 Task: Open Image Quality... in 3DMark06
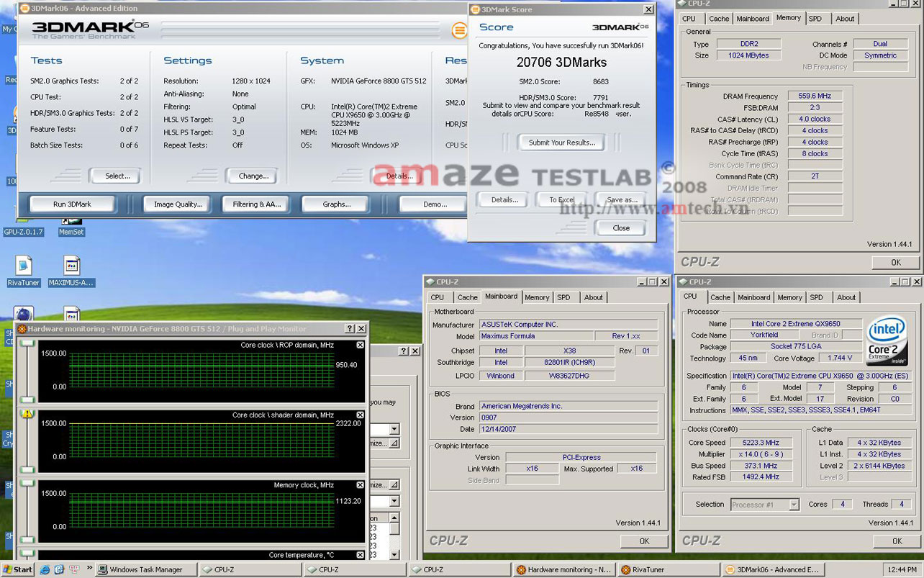178,204
